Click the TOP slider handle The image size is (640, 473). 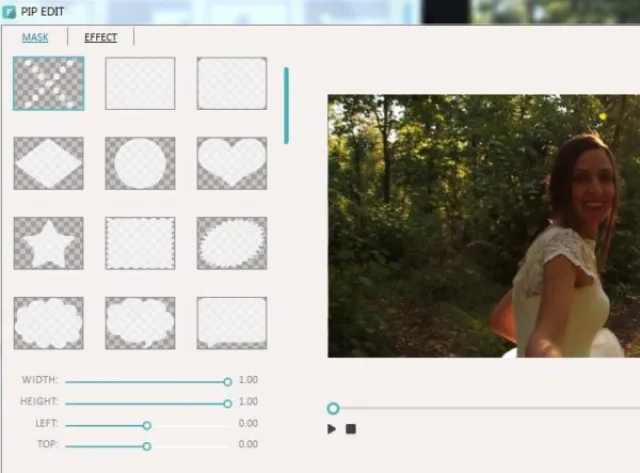tap(147, 446)
